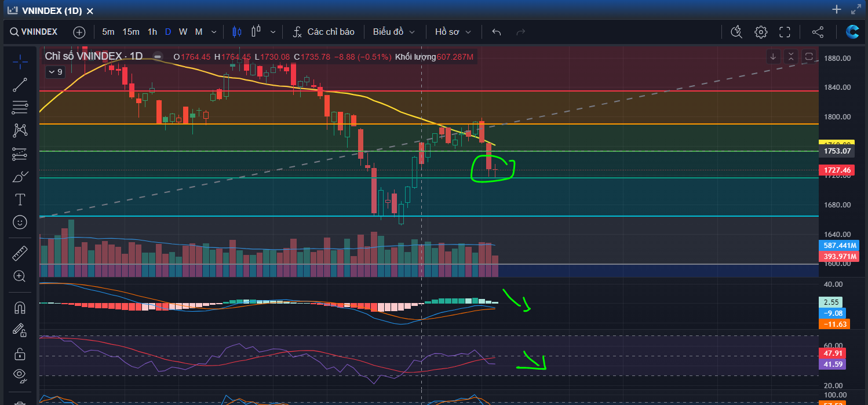Click the RSI value 47.91 label
Image resolution: width=868 pixels, height=405 pixels.
[x=832, y=353]
